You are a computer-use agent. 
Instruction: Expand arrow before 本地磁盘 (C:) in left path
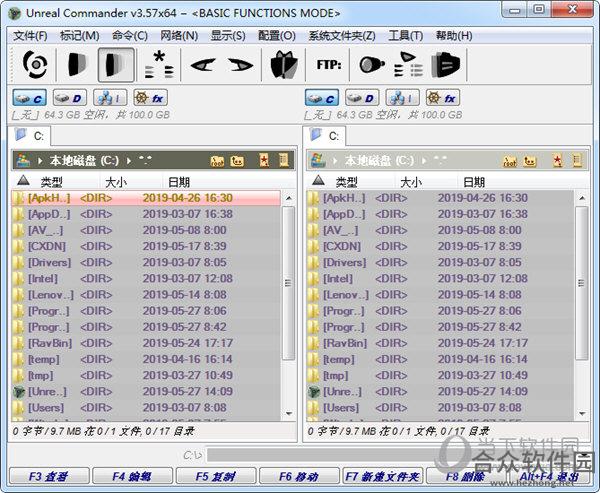point(40,161)
